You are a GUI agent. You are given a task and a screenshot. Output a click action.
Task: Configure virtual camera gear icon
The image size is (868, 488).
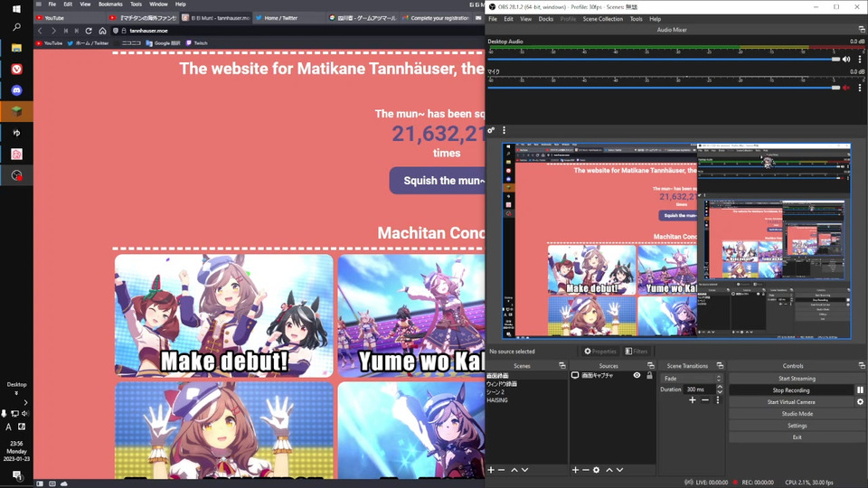[x=860, y=402]
